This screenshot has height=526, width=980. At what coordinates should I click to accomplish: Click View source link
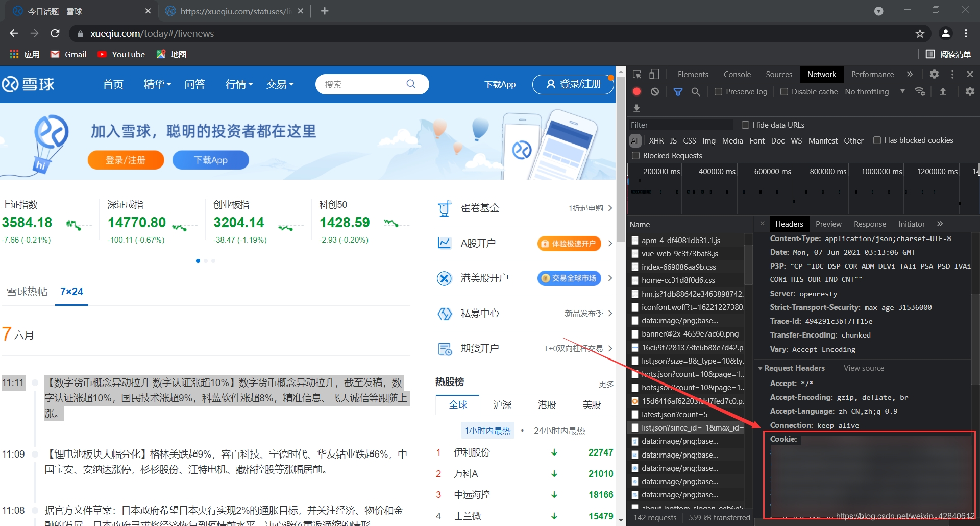click(x=864, y=368)
